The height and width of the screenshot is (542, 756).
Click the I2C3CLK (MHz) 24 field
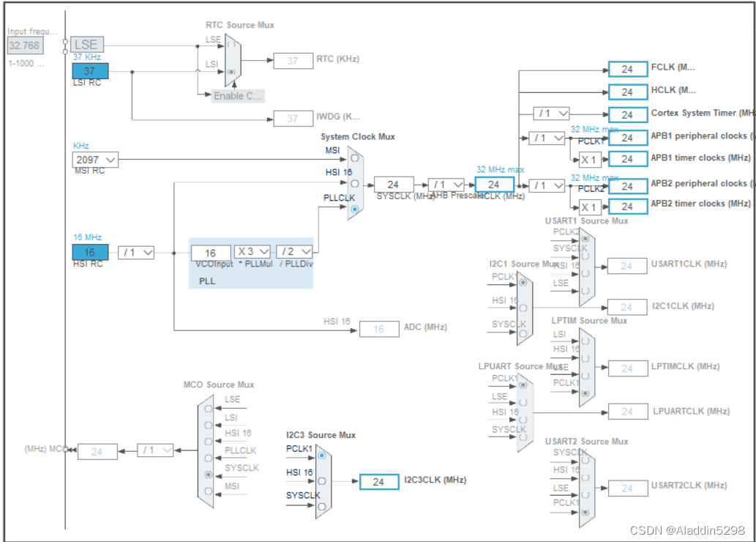click(x=379, y=482)
